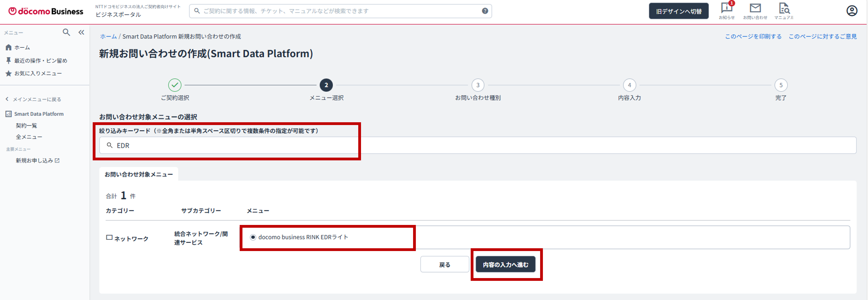The height and width of the screenshot is (300, 868).
Task: Open Smart Data Platform sidebar item
Action: pyautogui.click(x=38, y=114)
